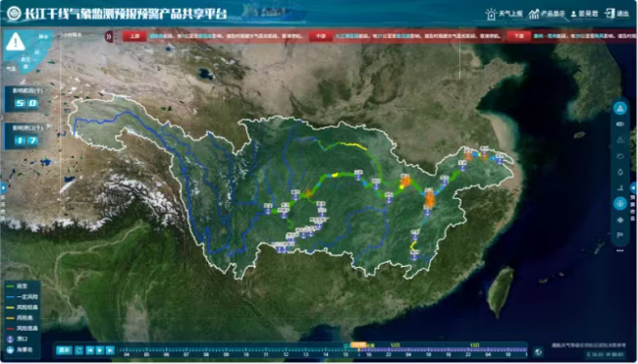This screenshot has width=638, height=364.
Task: Open the 天气上报 weather report icon
Action: click(x=491, y=14)
